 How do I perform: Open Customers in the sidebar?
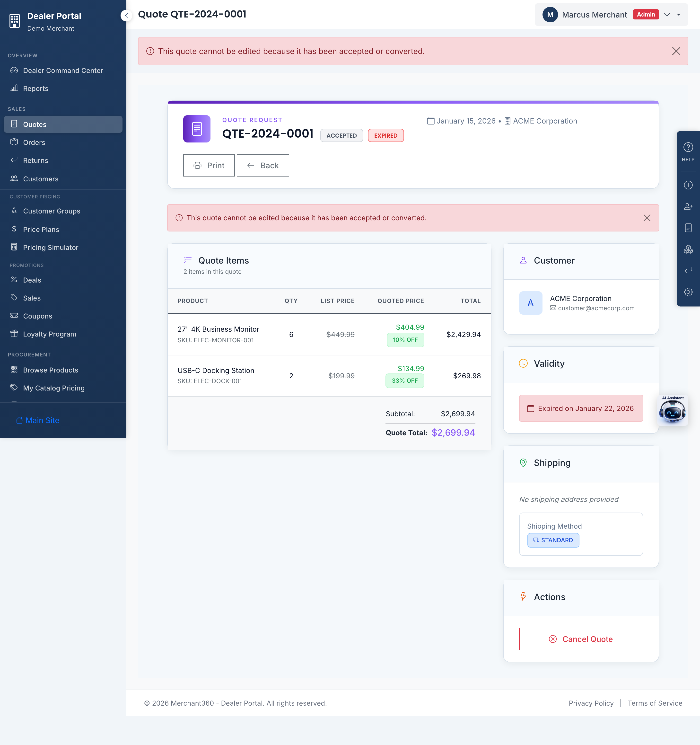63,179
